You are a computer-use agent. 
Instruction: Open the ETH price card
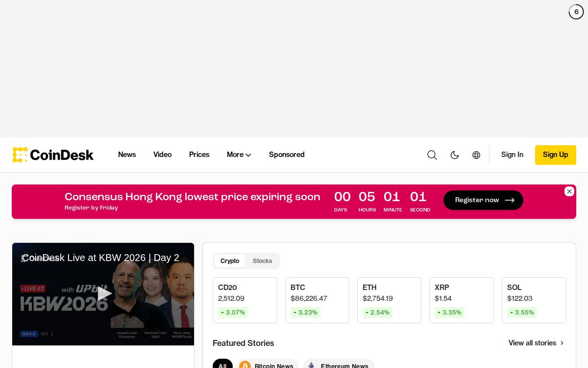coord(389,300)
